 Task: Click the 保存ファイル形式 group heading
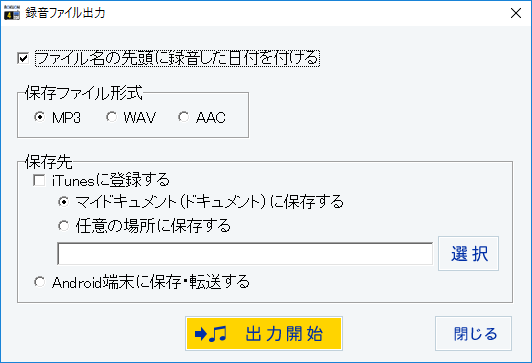tap(83, 93)
